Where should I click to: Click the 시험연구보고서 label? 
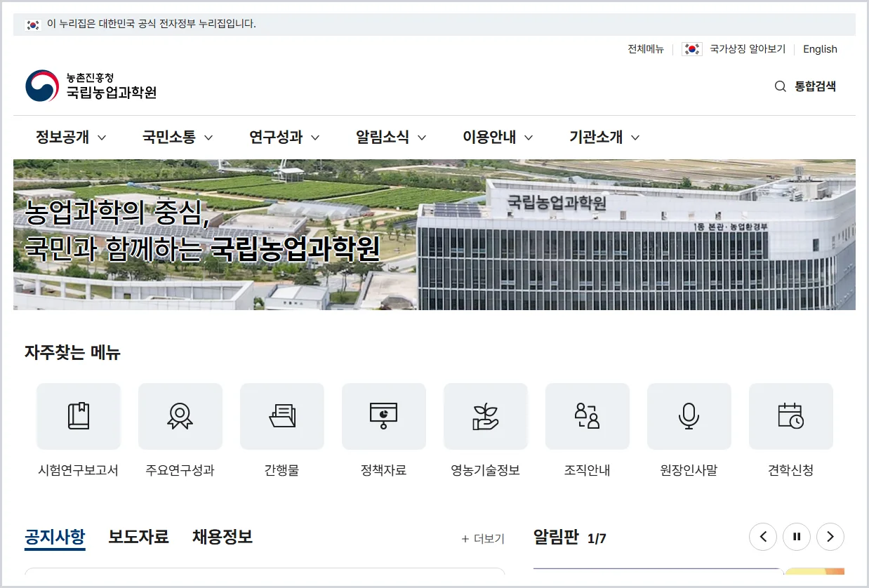tap(79, 471)
